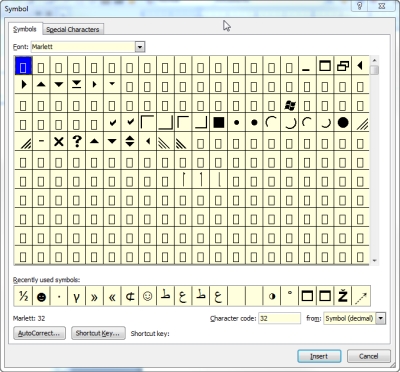Select up triangle next to question mark
Image resolution: width=400 pixels, height=372 pixels.
click(x=94, y=142)
